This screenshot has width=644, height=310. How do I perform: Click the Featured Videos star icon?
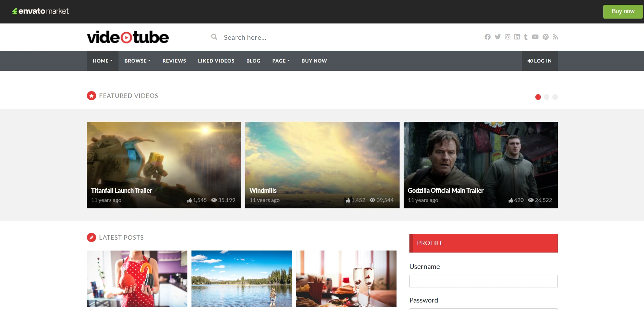click(x=91, y=96)
